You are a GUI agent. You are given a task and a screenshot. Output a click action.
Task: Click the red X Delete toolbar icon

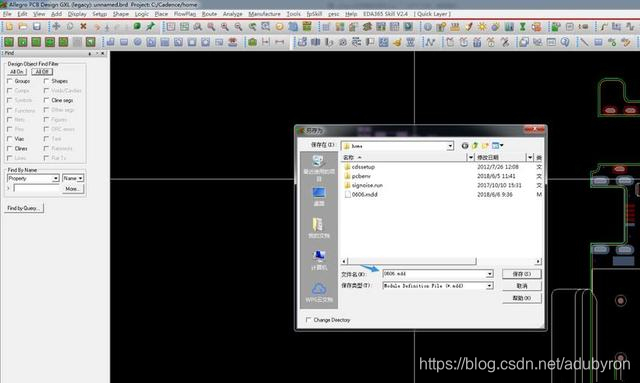tap(83, 27)
